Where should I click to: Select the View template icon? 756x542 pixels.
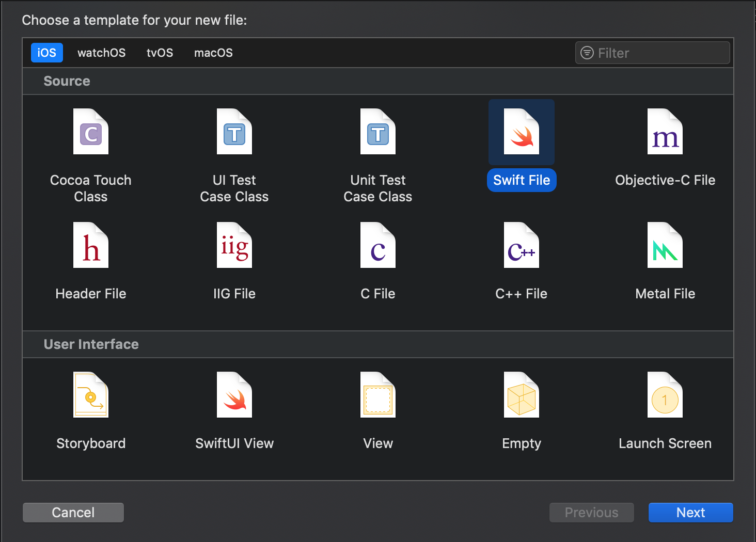pos(378,395)
